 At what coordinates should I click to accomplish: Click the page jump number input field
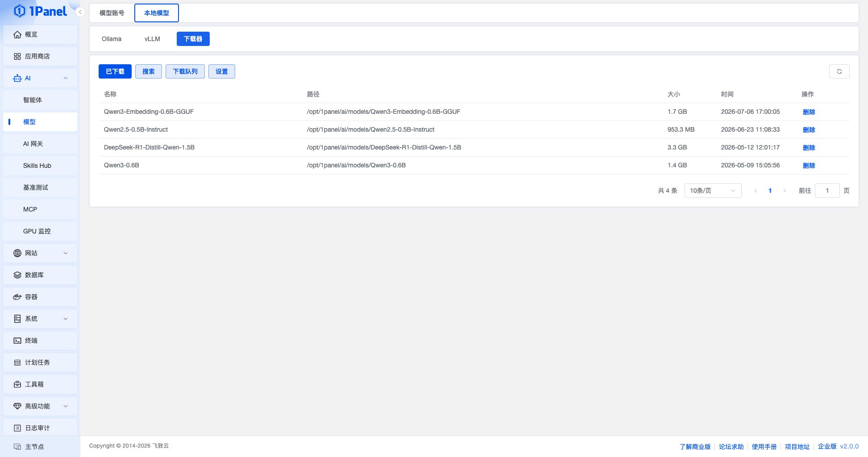click(x=827, y=191)
